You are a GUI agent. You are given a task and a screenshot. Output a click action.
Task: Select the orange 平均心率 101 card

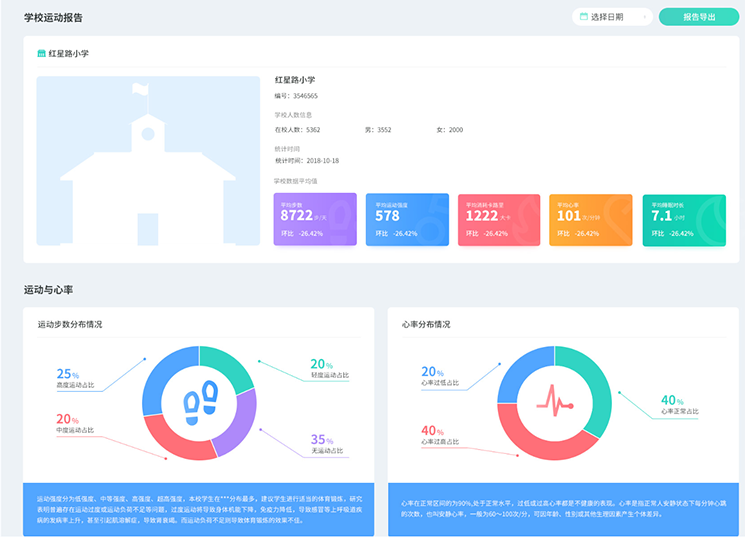click(x=590, y=219)
